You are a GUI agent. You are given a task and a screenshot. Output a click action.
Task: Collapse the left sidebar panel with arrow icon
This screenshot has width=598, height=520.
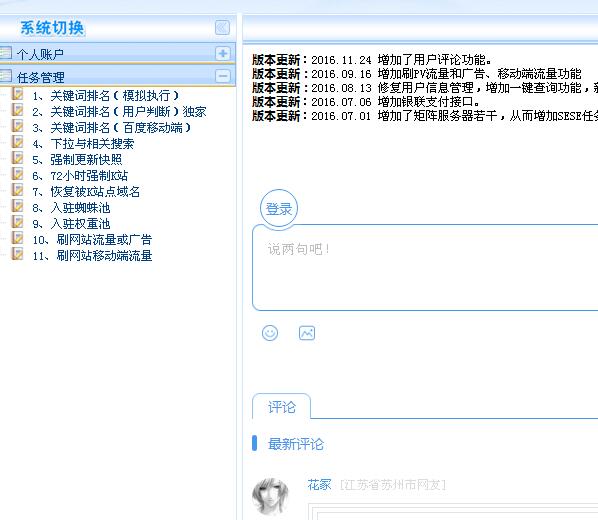click(x=222, y=27)
